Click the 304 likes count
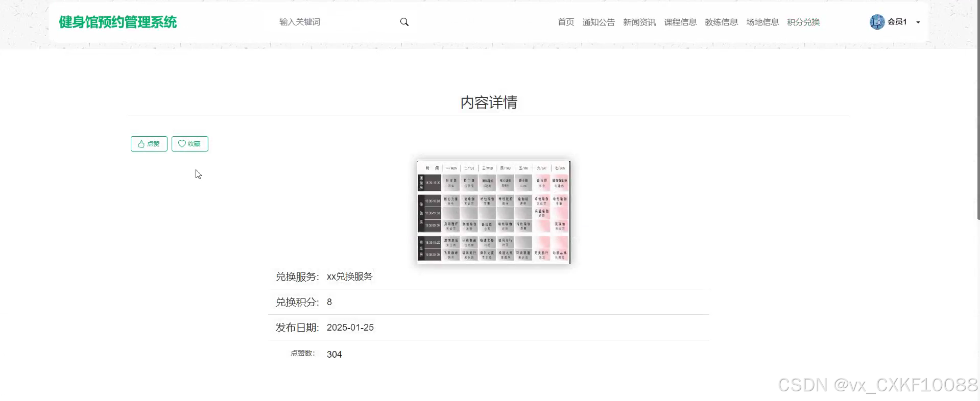The image size is (980, 401). pos(334,355)
